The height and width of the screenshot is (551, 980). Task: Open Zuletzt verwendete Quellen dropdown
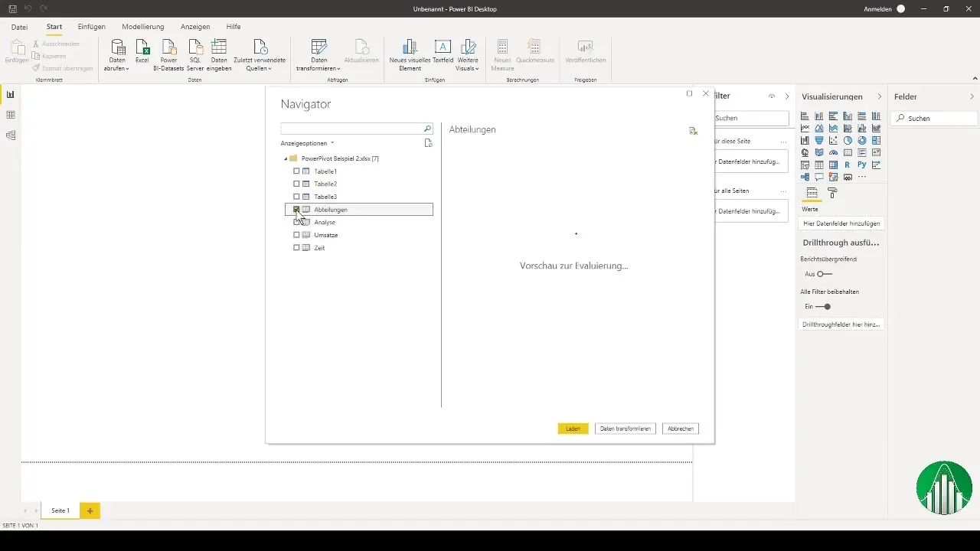260,55
